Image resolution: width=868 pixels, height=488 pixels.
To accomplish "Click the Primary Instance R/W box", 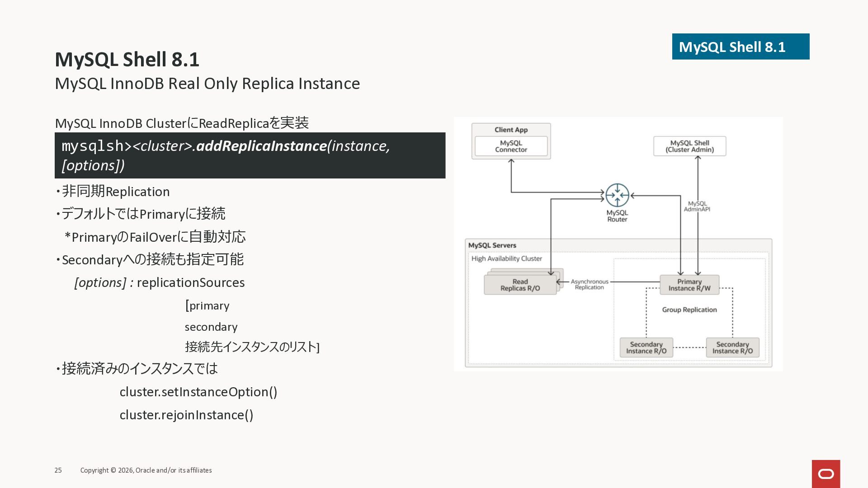I will coord(689,285).
